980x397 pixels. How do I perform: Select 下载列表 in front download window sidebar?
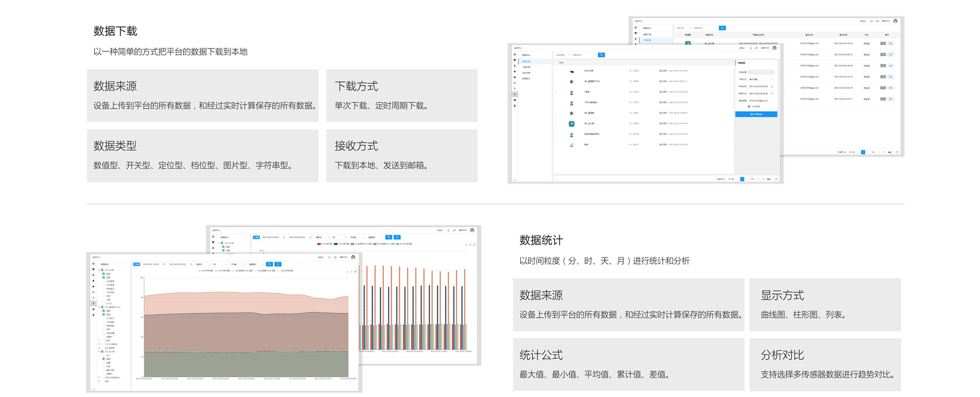pyautogui.click(x=526, y=67)
